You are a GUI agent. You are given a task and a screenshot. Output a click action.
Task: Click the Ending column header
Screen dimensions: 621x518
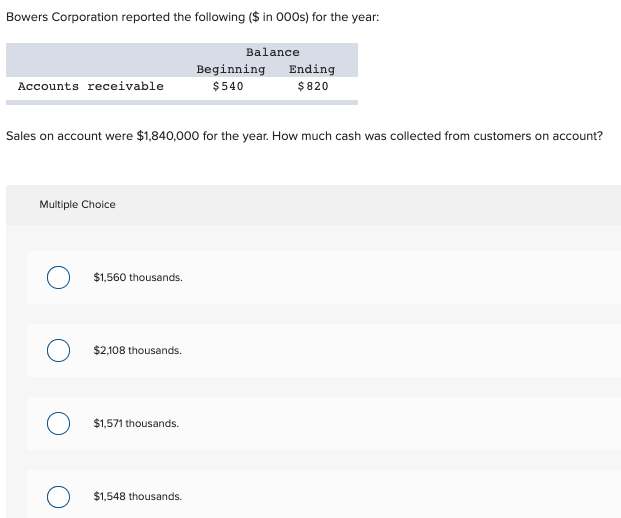pos(312,69)
